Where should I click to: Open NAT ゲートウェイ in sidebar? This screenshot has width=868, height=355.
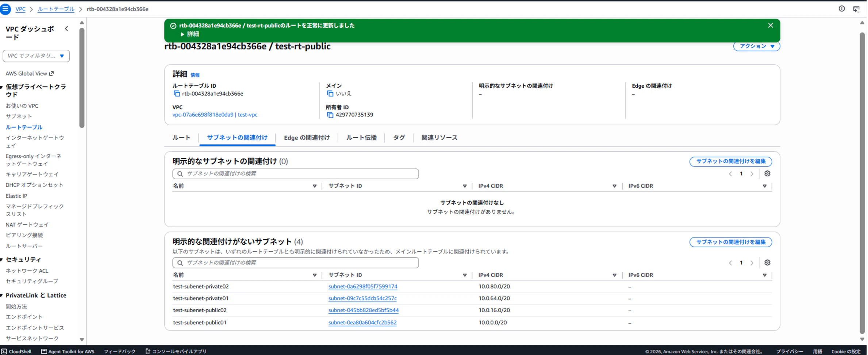tap(27, 225)
